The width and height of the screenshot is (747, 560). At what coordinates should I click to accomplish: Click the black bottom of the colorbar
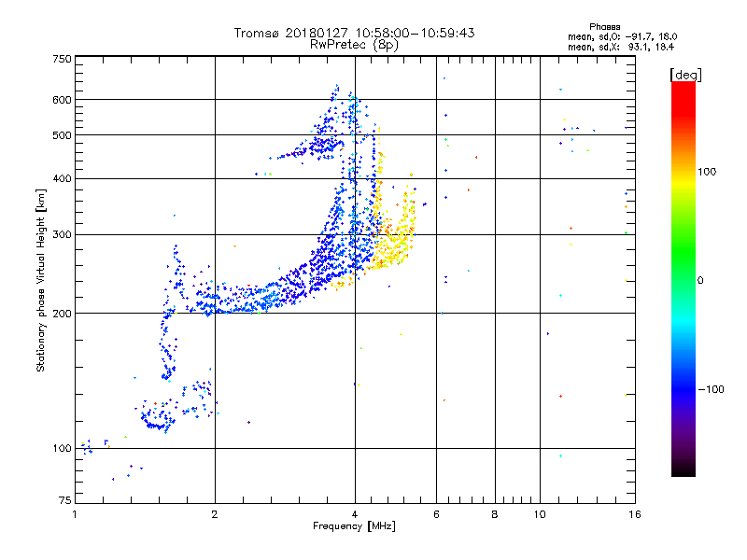pyautogui.click(x=684, y=469)
